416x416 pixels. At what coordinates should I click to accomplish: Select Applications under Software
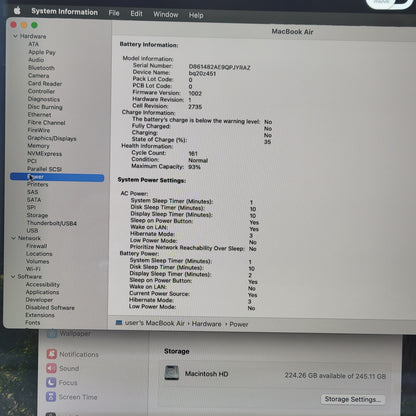coord(42,292)
